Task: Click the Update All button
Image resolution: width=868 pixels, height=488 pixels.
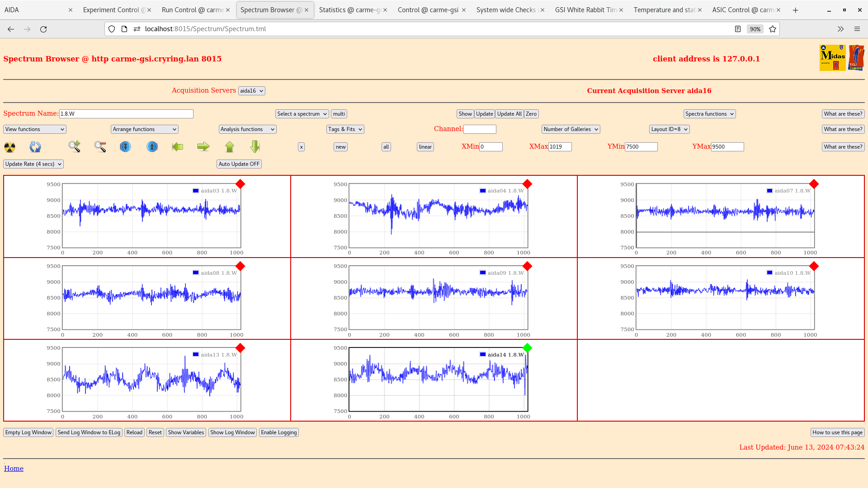Action: pyautogui.click(x=509, y=114)
